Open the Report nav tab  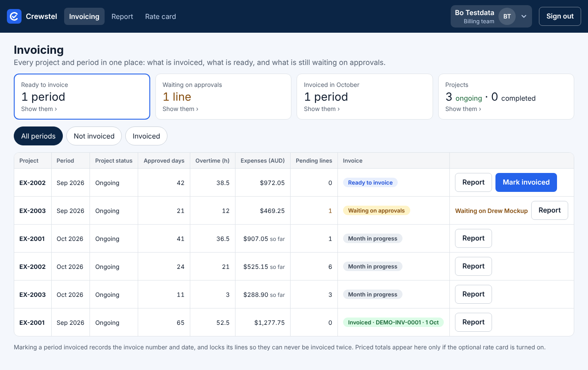[122, 16]
